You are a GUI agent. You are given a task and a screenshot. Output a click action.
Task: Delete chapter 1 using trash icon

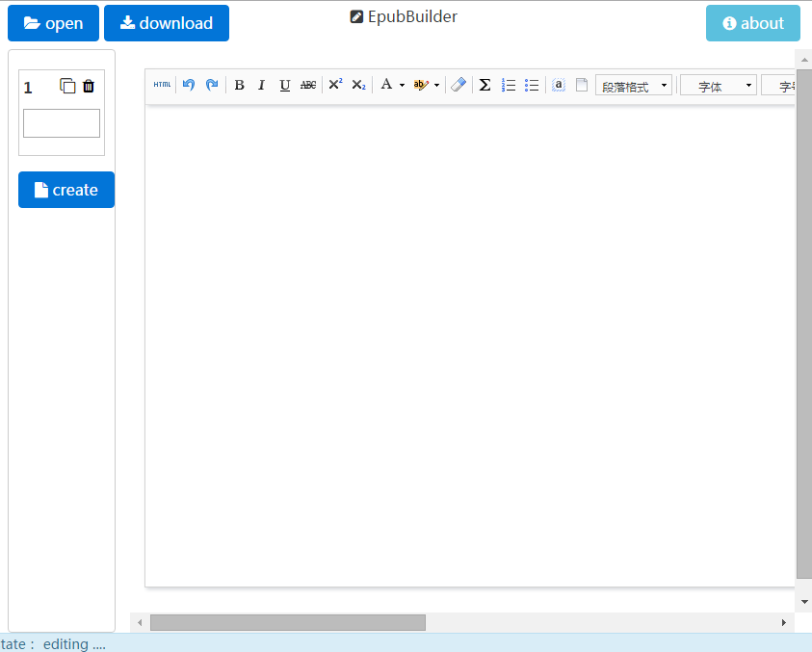[89, 86]
